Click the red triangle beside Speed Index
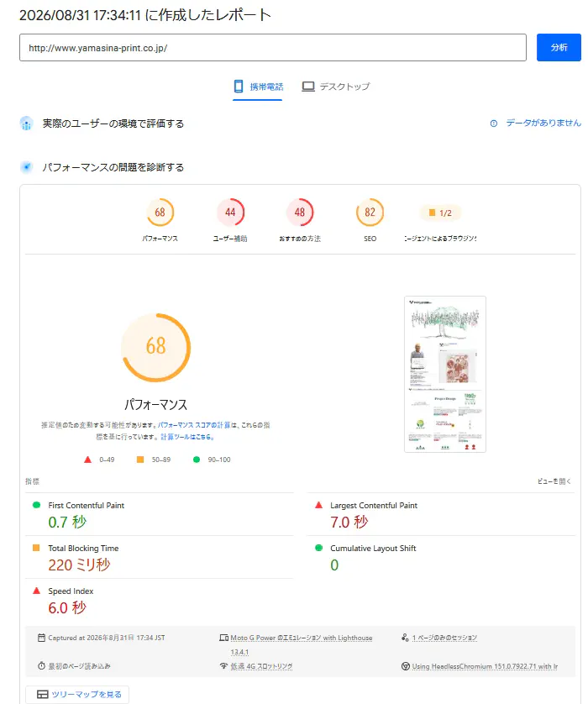This screenshot has width=588, height=704. click(36, 591)
